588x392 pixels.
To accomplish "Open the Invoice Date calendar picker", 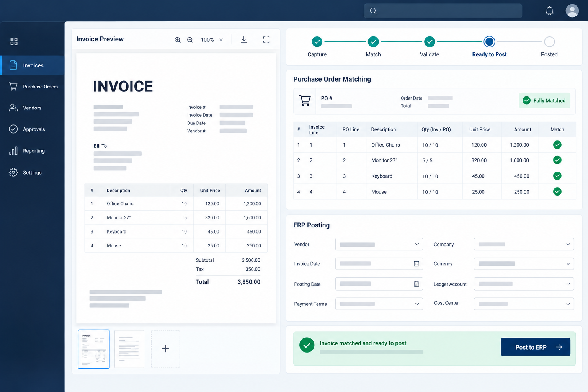I will [416, 264].
